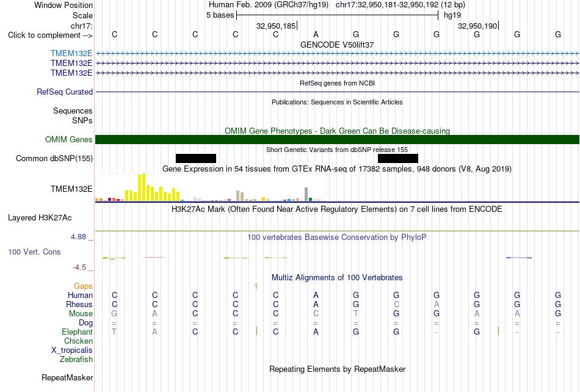
Task: Select the Dog species label
Action: tap(86, 322)
